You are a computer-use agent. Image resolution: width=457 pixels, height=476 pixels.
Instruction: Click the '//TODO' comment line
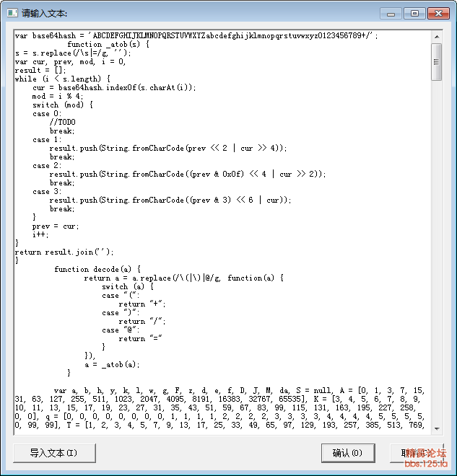pos(63,122)
